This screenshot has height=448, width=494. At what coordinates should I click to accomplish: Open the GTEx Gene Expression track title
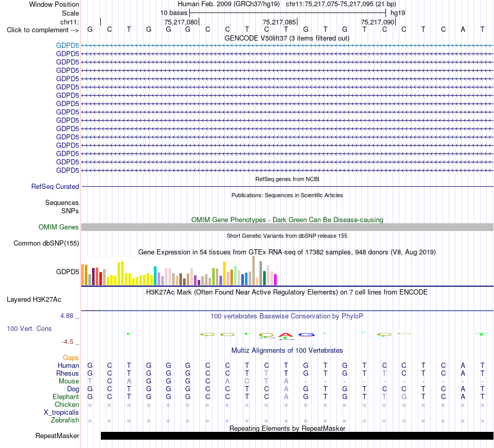click(x=287, y=252)
